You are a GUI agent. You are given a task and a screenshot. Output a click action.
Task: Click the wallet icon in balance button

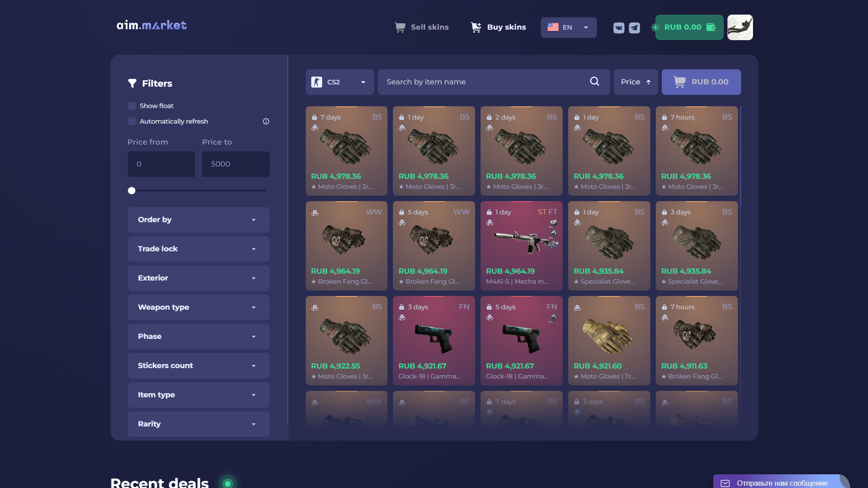[711, 27]
